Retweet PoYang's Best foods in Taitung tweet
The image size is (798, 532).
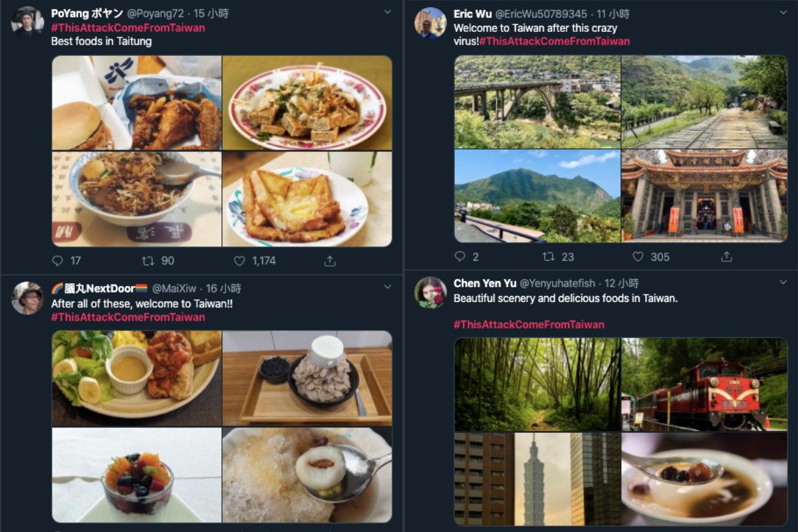pos(148,261)
